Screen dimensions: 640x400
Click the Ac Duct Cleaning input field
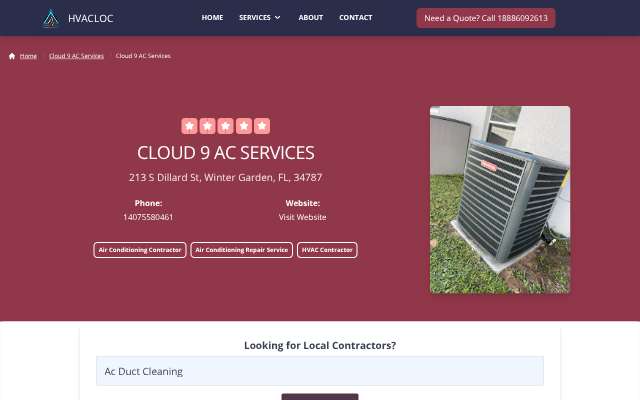point(320,371)
